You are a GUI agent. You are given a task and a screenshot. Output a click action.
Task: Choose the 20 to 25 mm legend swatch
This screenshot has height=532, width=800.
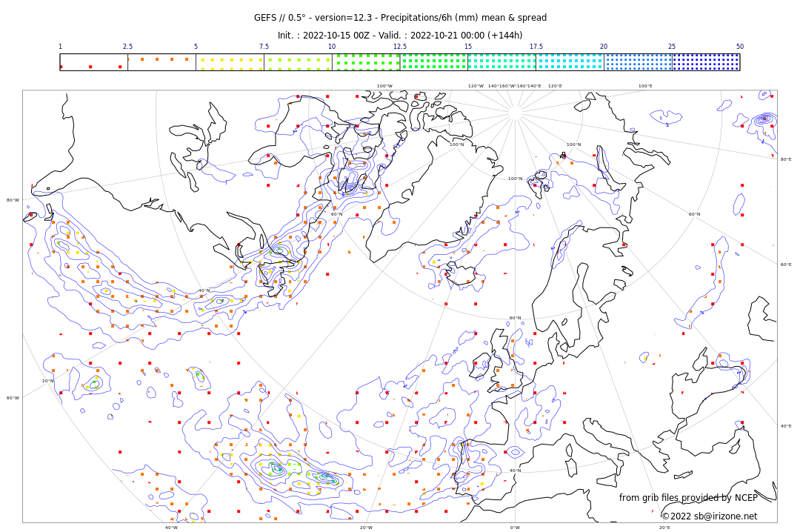639,62
